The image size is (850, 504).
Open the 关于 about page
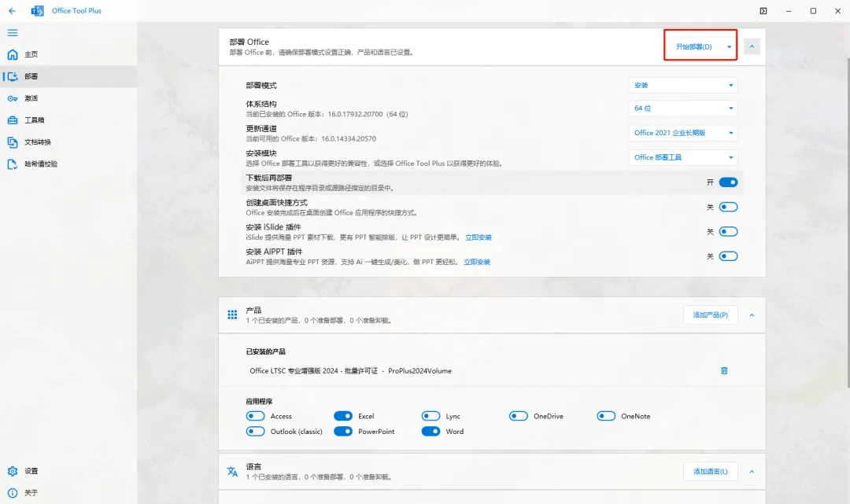coord(68,493)
